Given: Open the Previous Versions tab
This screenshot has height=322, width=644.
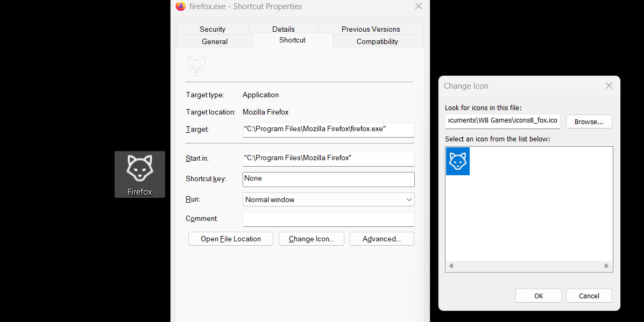Looking at the screenshot, I should point(370,28).
